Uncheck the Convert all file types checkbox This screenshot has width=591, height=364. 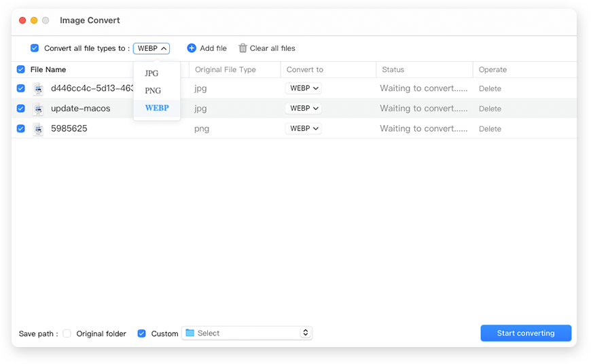tap(35, 48)
